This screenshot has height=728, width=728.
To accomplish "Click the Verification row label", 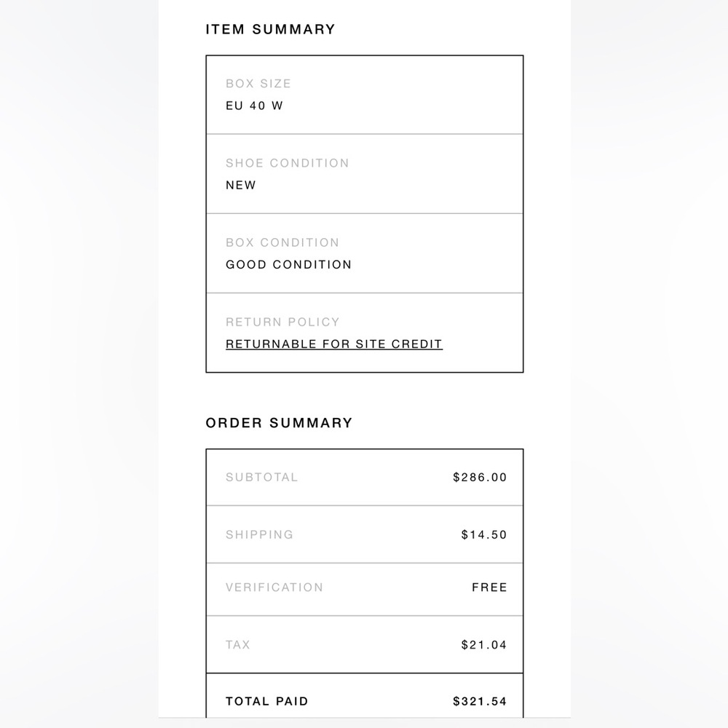I will 274,587.
